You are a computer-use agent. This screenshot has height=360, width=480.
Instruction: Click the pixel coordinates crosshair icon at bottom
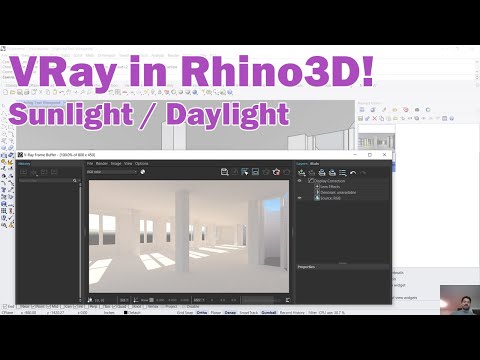pyautogui.click(x=90, y=300)
